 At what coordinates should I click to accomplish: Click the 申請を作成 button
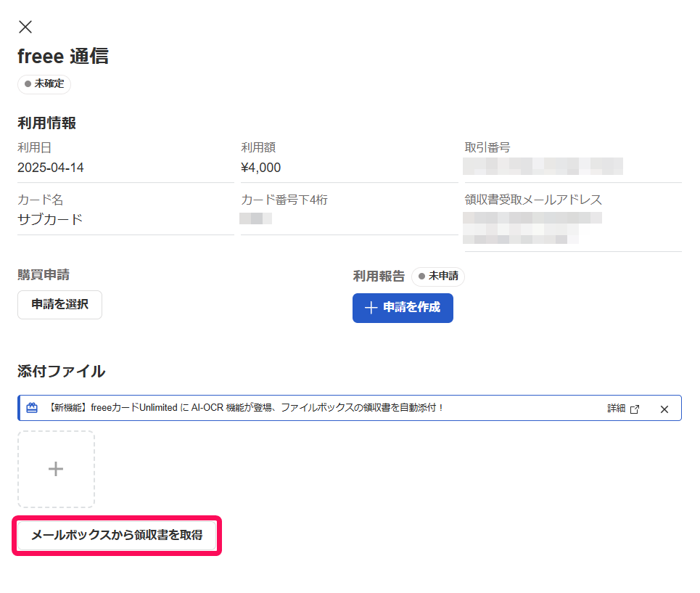click(x=403, y=308)
